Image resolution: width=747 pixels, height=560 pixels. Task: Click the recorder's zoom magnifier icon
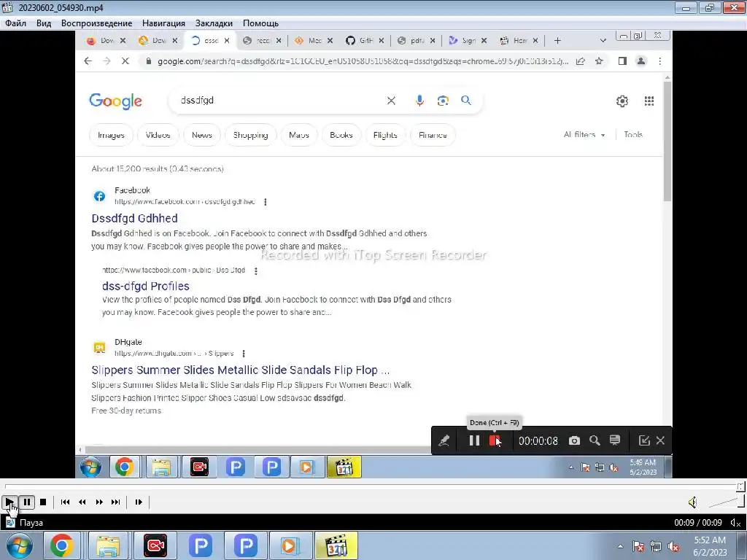coord(595,441)
